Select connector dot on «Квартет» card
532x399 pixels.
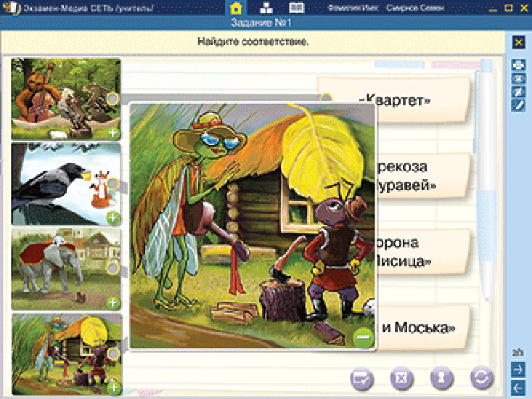click(x=326, y=98)
